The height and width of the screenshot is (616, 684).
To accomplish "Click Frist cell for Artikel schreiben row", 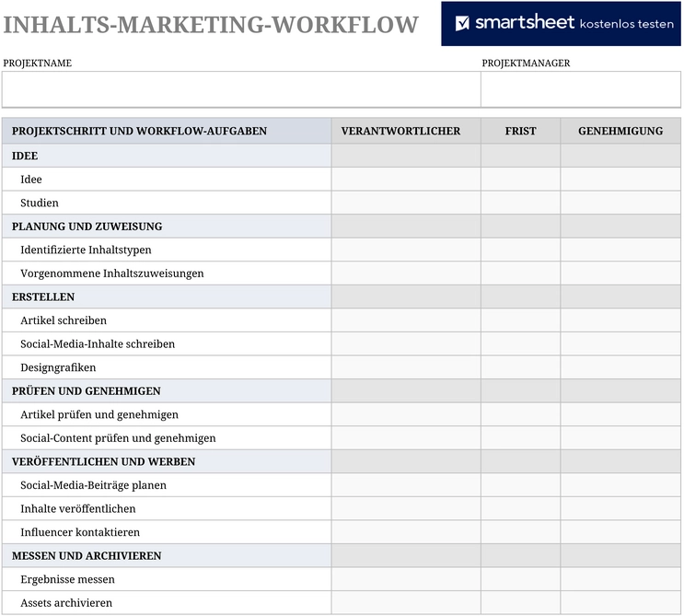I will [x=521, y=320].
